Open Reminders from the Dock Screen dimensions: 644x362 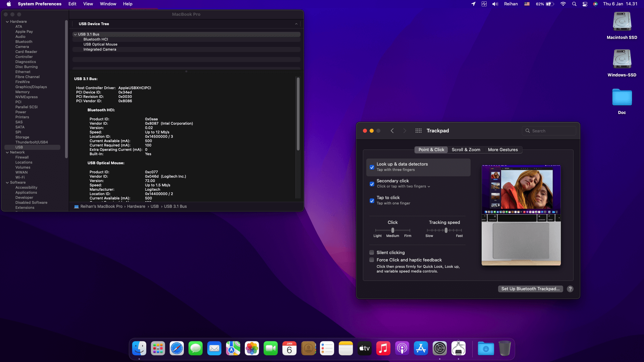coord(327,349)
